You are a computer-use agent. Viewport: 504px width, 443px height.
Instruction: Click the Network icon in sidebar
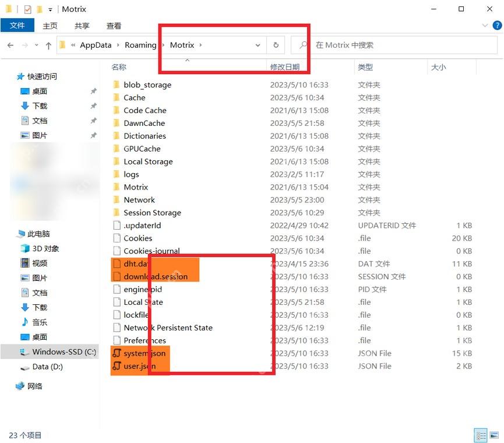click(20, 386)
